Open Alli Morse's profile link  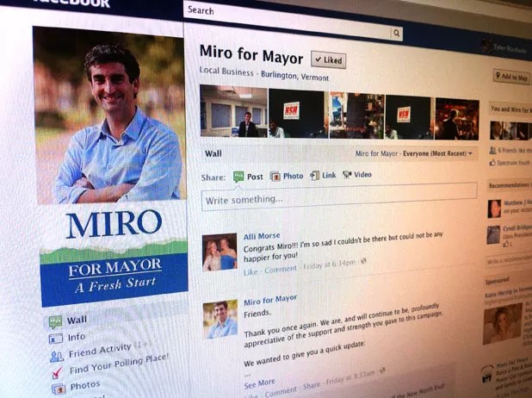tap(262, 236)
